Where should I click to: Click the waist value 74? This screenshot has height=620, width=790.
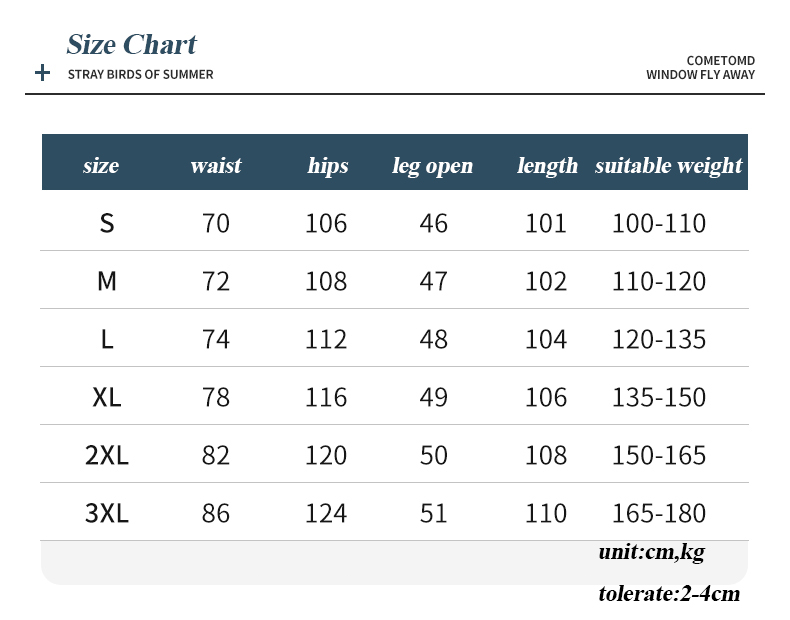click(216, 339)
